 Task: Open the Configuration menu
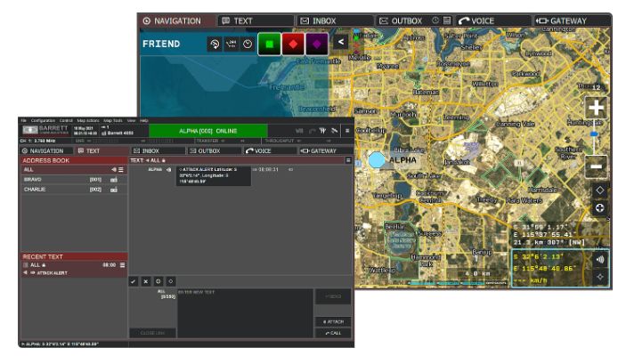[44, 119]
